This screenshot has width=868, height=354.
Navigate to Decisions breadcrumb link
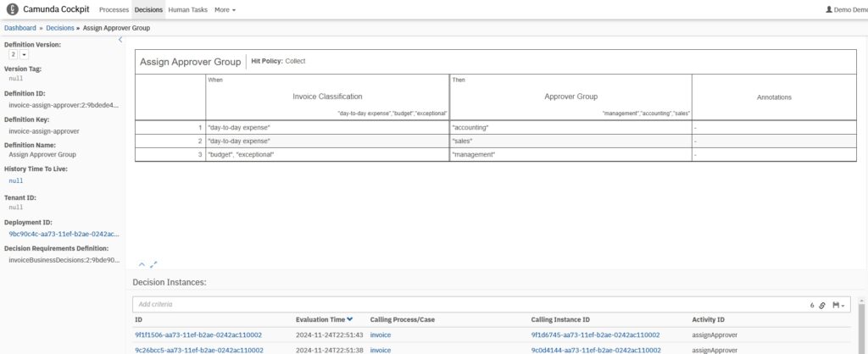tap(60, 28)
